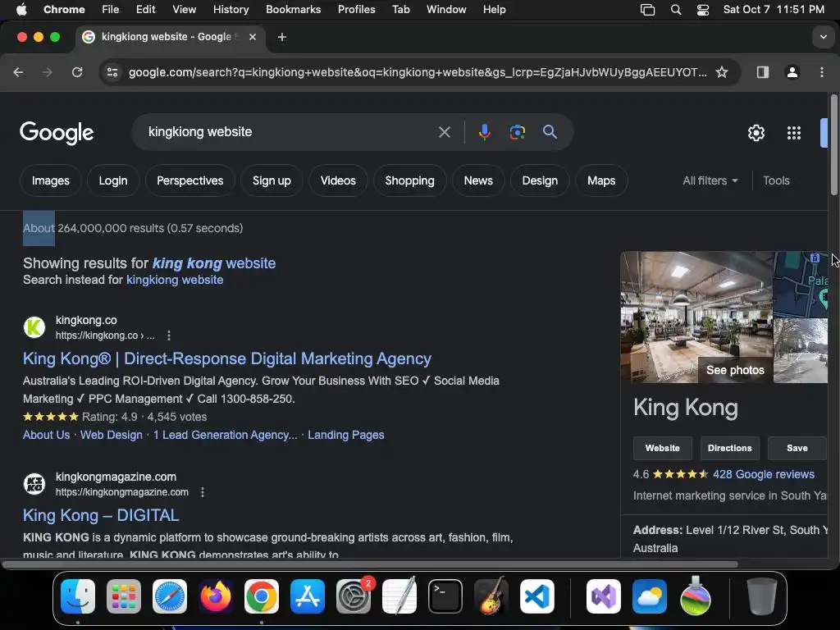The height and width of the screenshot is (630, 840).
Task: Open Terminal from the Dock
Action: (445, 596)
